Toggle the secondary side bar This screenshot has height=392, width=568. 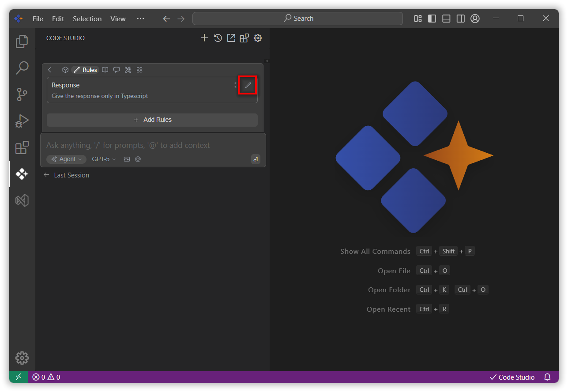[x=460, y=19]
